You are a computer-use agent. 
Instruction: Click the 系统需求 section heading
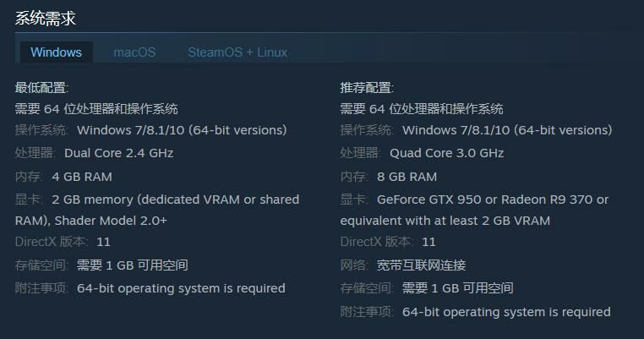(45, 19)
